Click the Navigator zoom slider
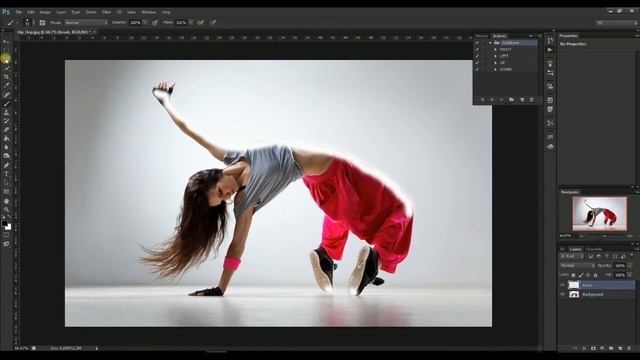This screenshot has width=640, height=360. [x=605, y=236]
